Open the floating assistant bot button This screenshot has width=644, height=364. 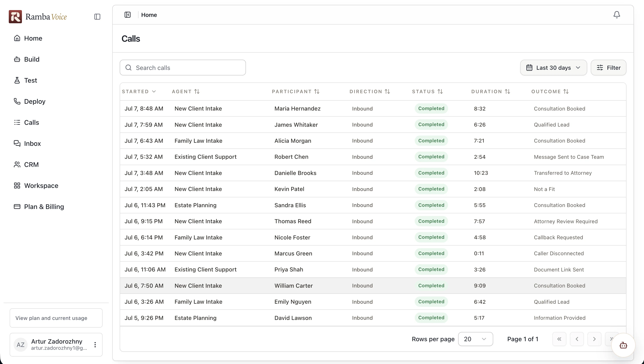pyautogui.click(x=623, y=345)
